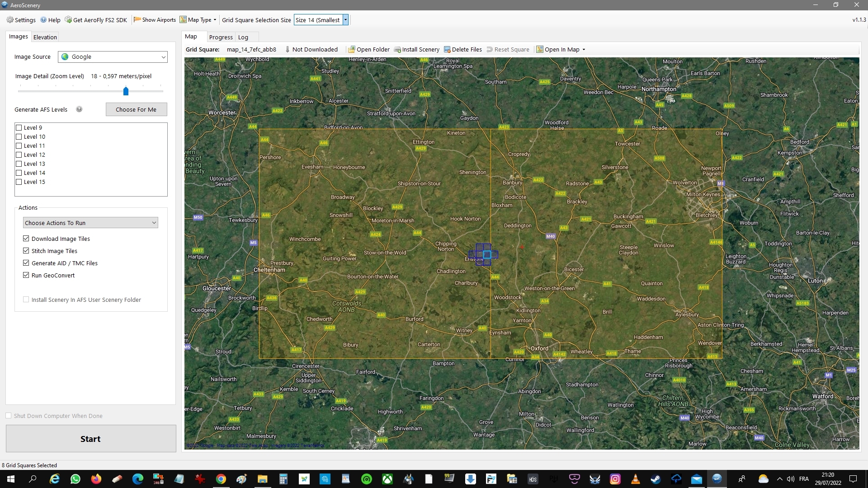Open Calculator from the taskbar
This screenshot has height=488, width=868.
[x=283, y=479]
